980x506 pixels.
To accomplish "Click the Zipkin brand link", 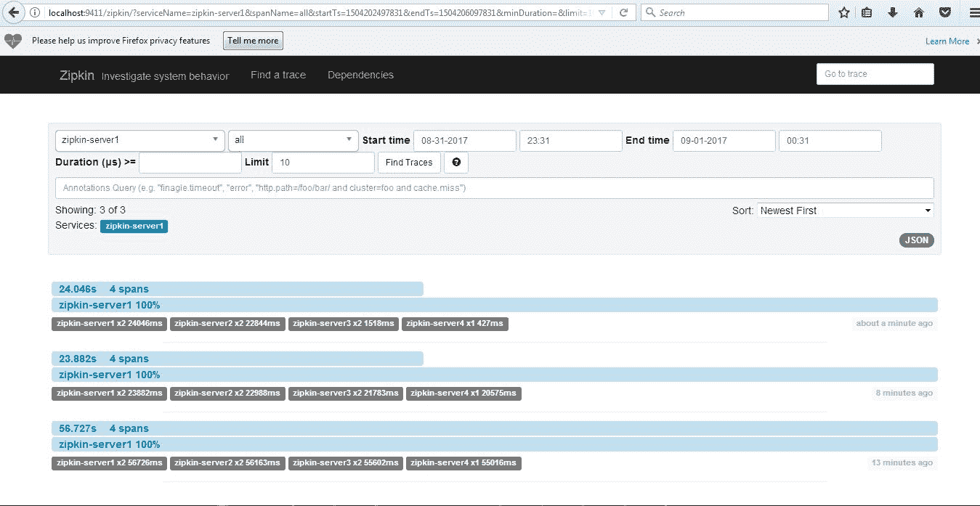I will click(x=77, y=75).
